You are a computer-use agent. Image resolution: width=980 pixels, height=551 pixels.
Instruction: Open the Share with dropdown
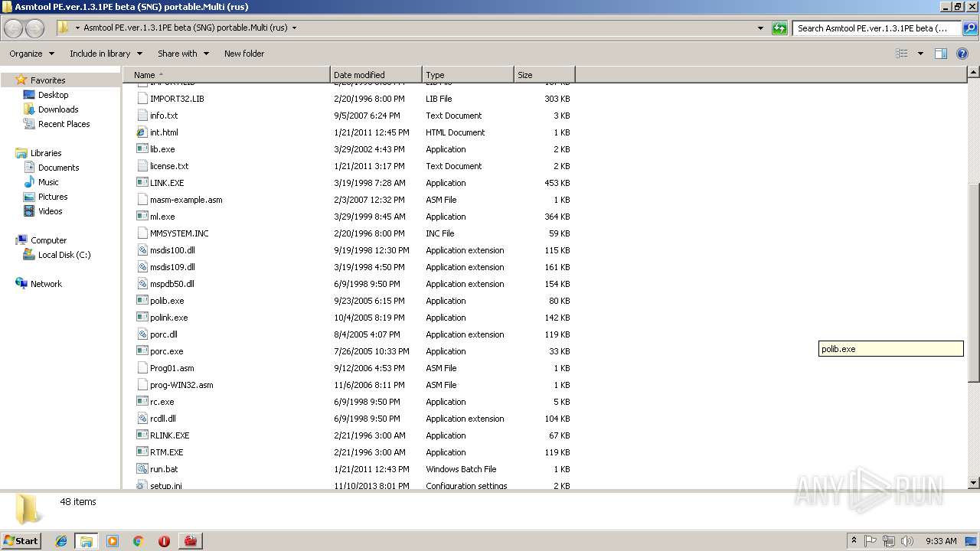tap(183, 54)
